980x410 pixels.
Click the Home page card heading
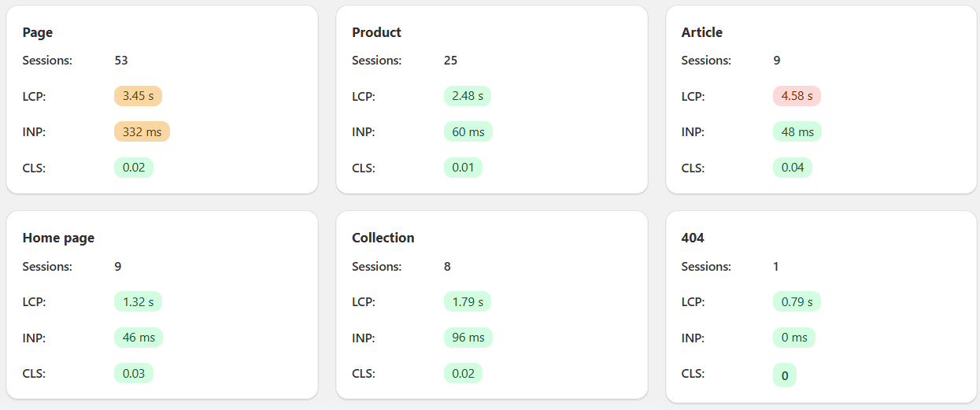click(x=58, y=238)
